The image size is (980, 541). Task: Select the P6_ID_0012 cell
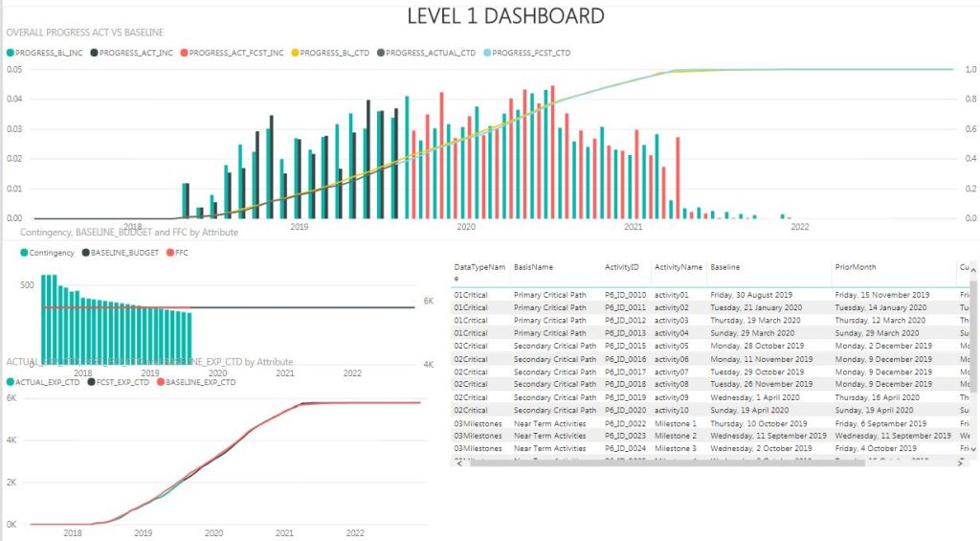pos(625,320)
